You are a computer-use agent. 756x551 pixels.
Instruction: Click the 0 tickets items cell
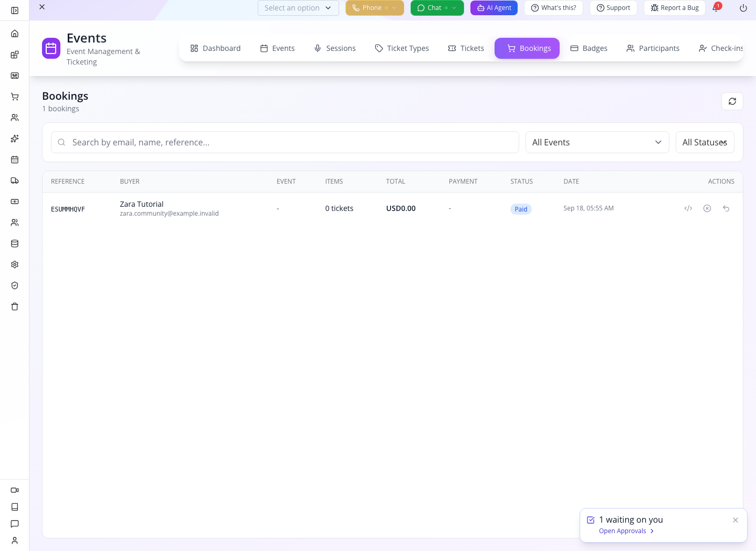pyautogui.click(x=339, y=208)
